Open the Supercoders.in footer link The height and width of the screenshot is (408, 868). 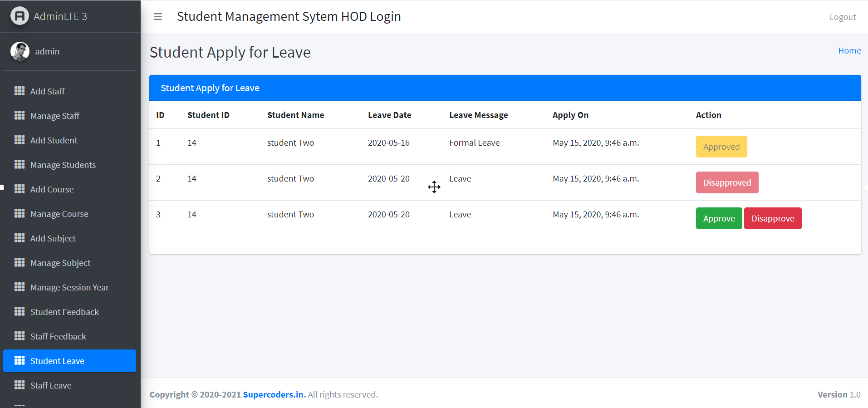[x=274, y=394]
